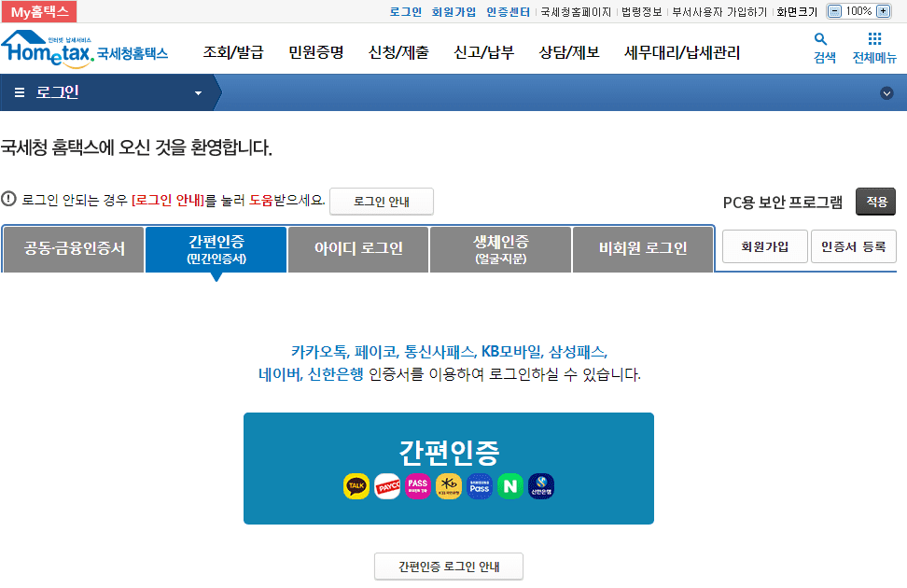The width and height of the screenshot is (907, 588).
Task: Select the Samsung Pass certification icon
Action: tap(480, 485)
